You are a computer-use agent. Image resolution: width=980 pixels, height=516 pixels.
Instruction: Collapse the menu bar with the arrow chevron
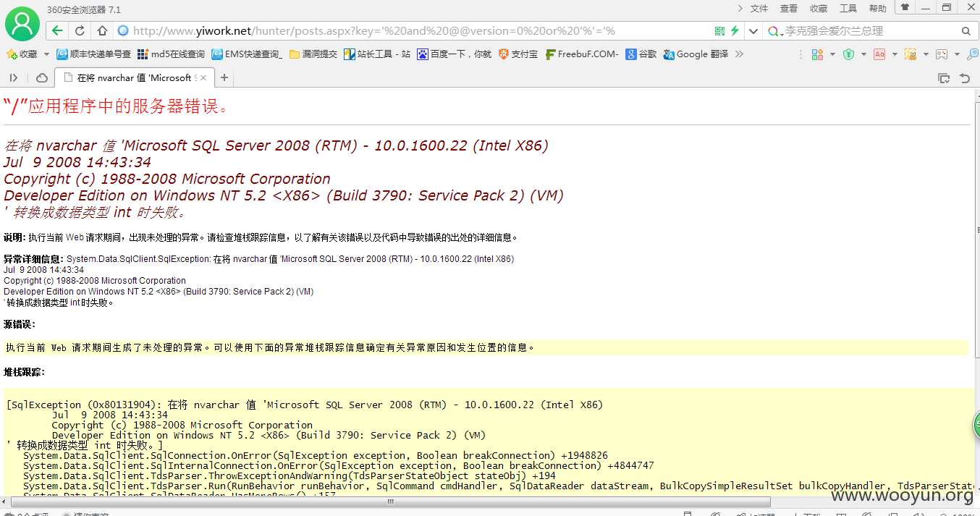pyautogui.click(x=740, y=8)
